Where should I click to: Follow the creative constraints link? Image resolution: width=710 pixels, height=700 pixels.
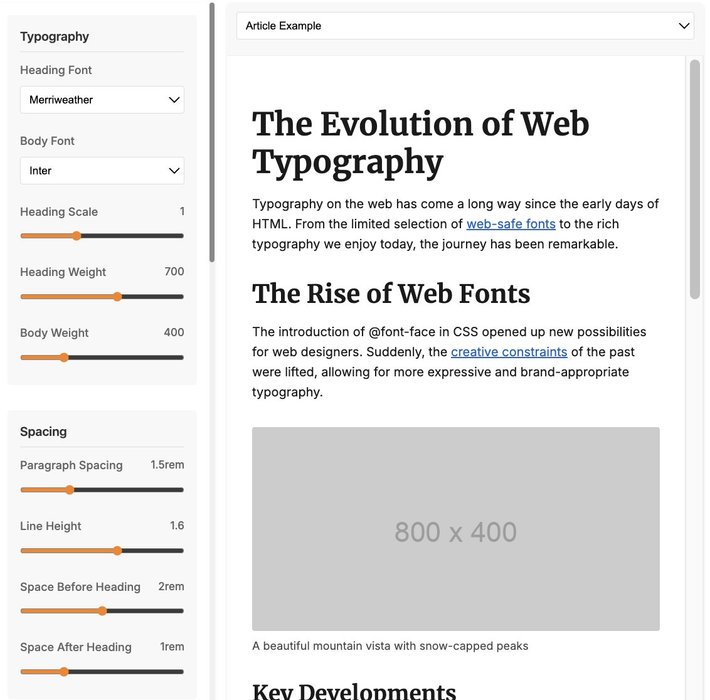click(508, 352)
